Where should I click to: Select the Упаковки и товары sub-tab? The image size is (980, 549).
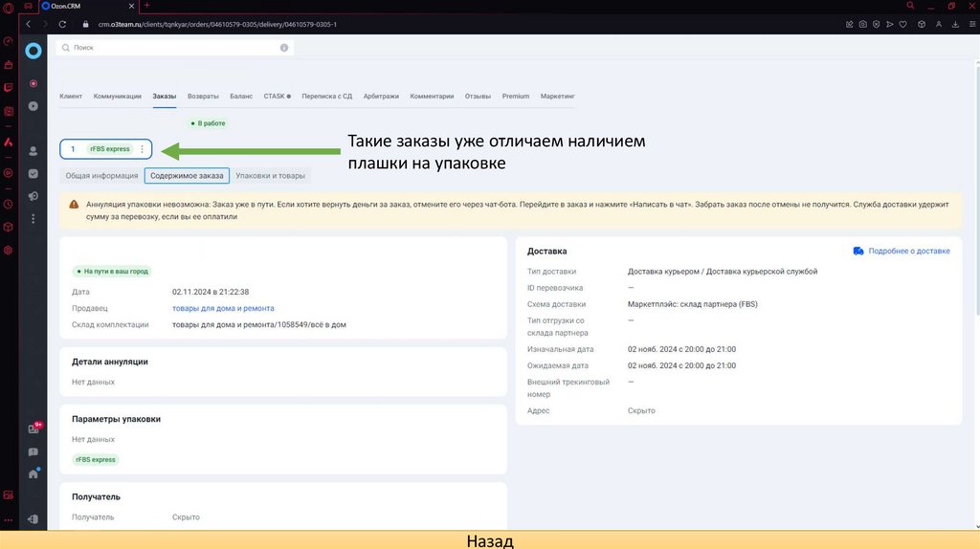[x=270, y=175]
